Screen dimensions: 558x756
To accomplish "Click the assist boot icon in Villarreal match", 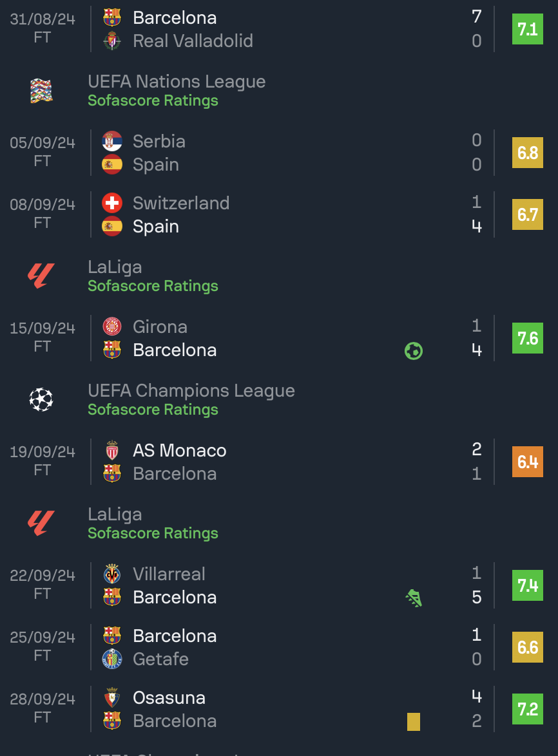I will click(413, 598).
